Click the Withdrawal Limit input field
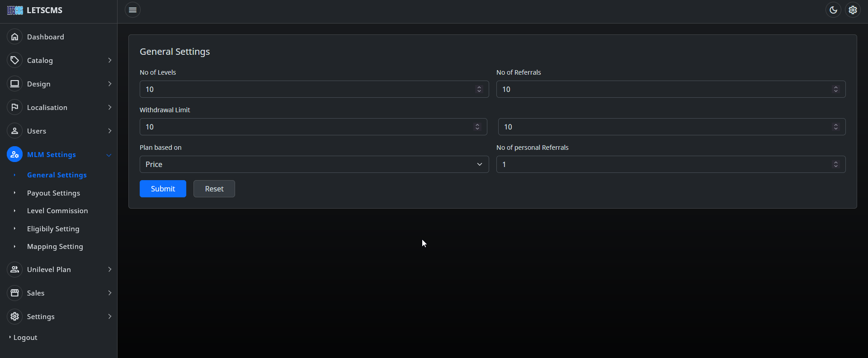 pos(307,127)
